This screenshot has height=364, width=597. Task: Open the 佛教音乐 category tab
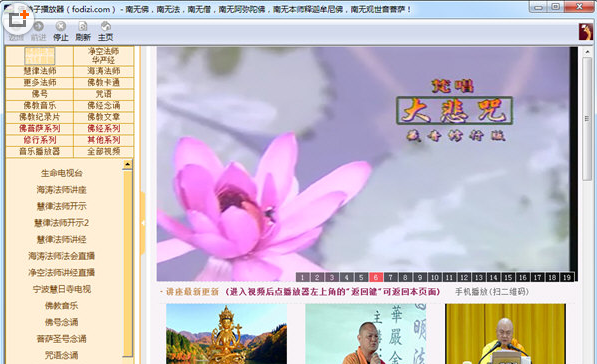click(x=40, y=105)
